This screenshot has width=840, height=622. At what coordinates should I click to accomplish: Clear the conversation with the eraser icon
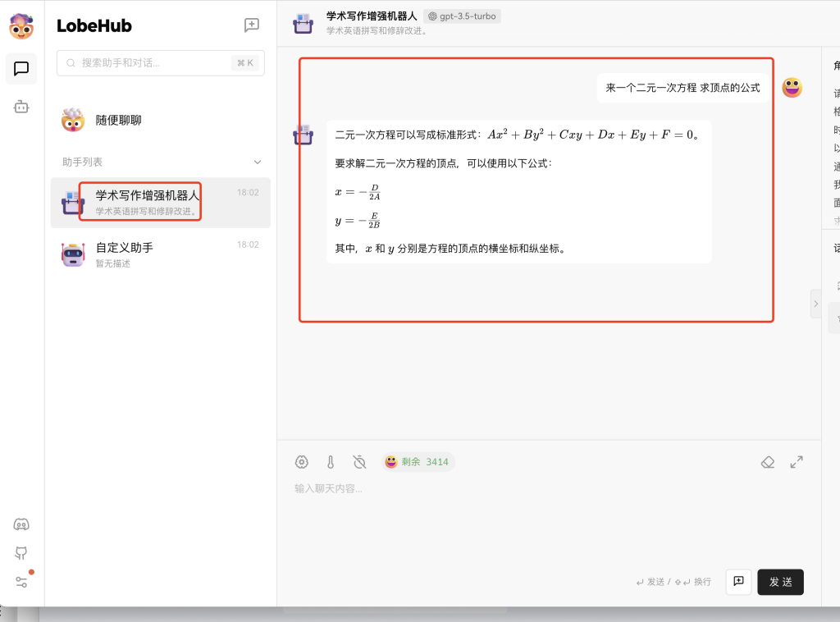pyautogui.click(x=767, y=461)
